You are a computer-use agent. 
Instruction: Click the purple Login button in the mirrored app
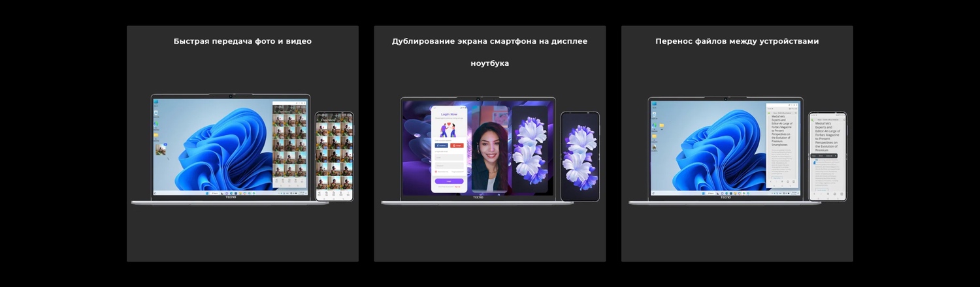click(x=449, y=181)
